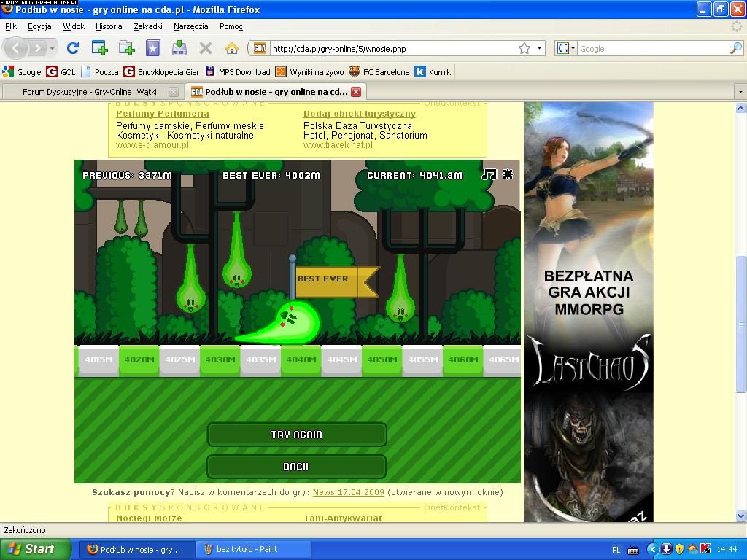Screen dimensions: 747x560
Task: Open the Google bookmark
Action: pyautogui.click(x=22, y=72)
